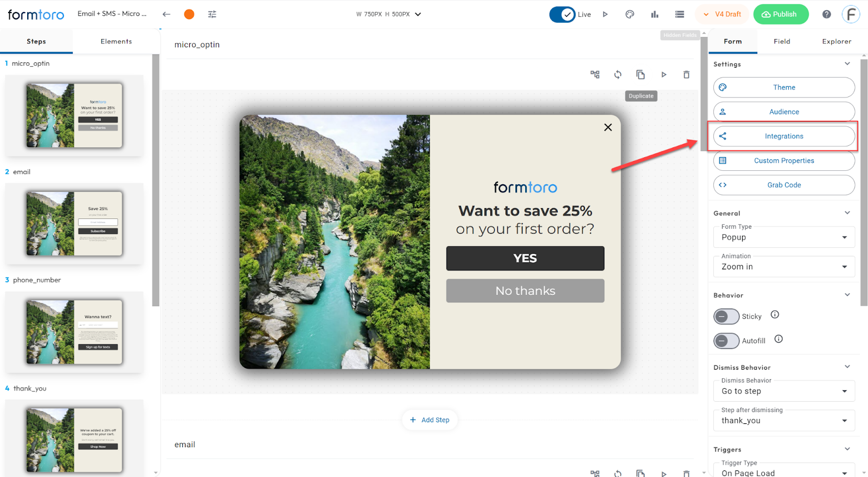Click the No thanks button
868x477 pixels.
tap(525, 291)
